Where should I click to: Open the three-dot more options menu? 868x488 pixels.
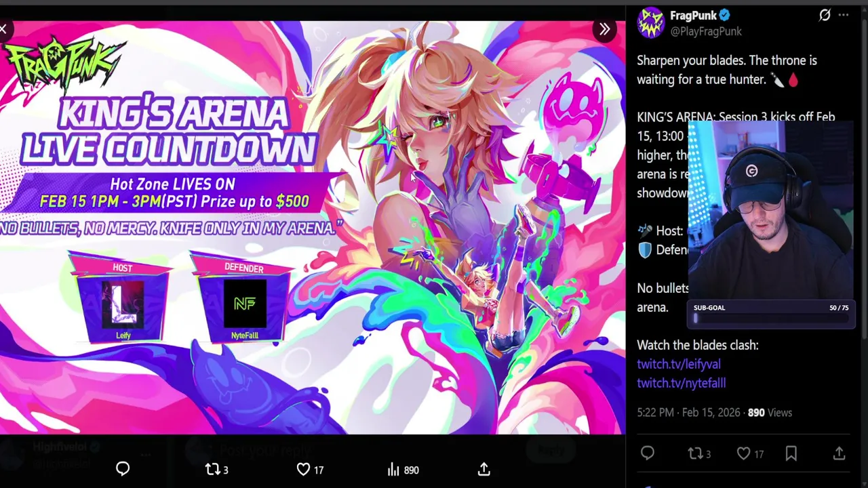tap(844, 15)
